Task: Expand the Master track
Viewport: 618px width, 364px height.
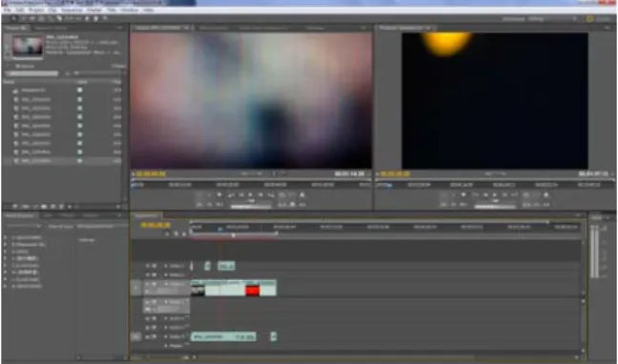Action: coord(166,346)
